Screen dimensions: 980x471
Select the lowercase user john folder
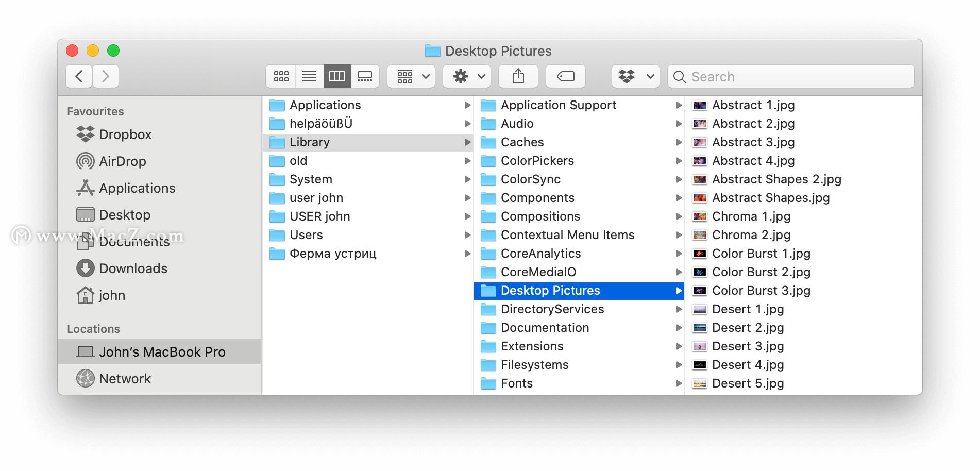[368, 198]
